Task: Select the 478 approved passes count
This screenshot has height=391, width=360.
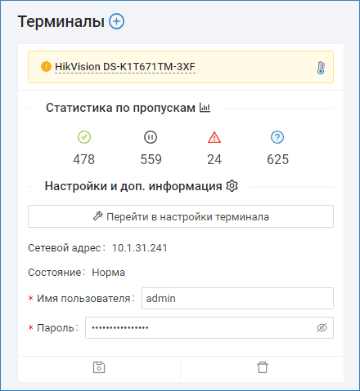Action: (84, 159)
